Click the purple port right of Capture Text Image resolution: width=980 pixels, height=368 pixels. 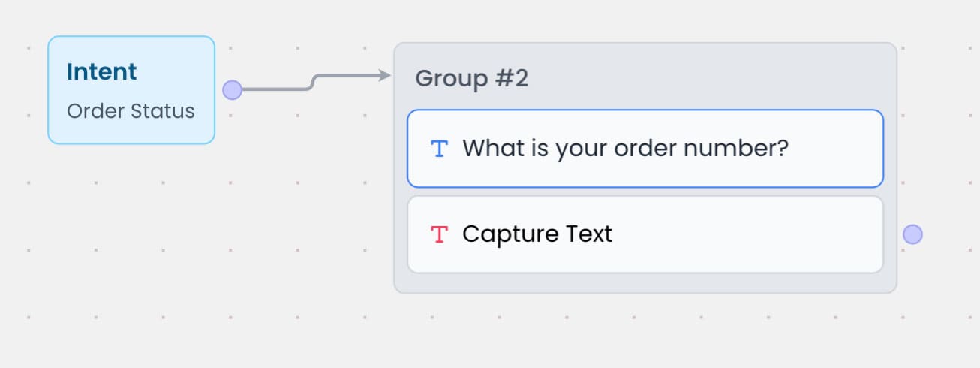coord(912,234)
